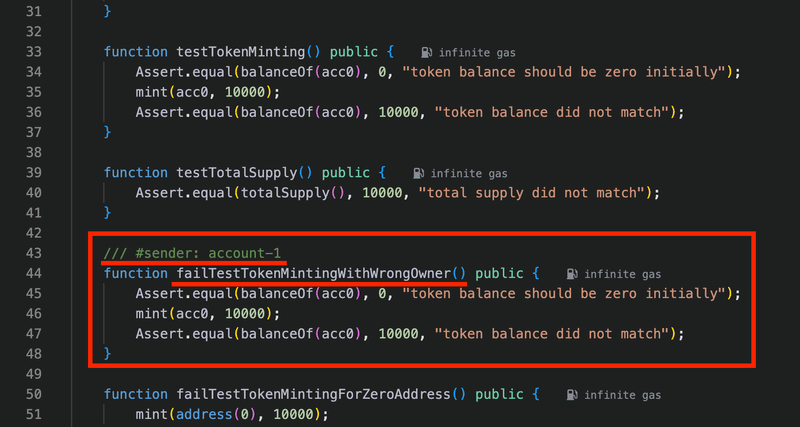Image resolution: width=800 pixels, height=427 pixels.
Task: Click gas pump icon beside testTotalSupply
Action: 418,173
